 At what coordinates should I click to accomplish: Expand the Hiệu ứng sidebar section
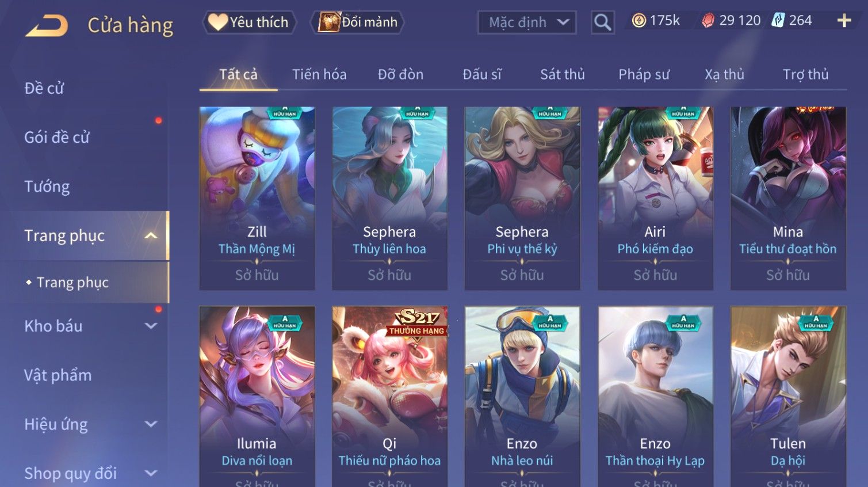(x=151, y=424)
